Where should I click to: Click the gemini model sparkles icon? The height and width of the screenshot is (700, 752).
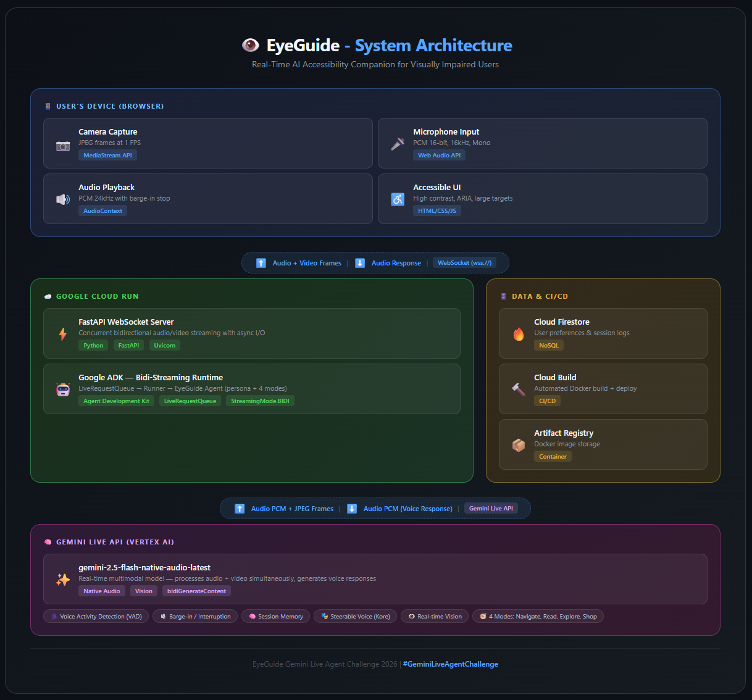(63, 580)
